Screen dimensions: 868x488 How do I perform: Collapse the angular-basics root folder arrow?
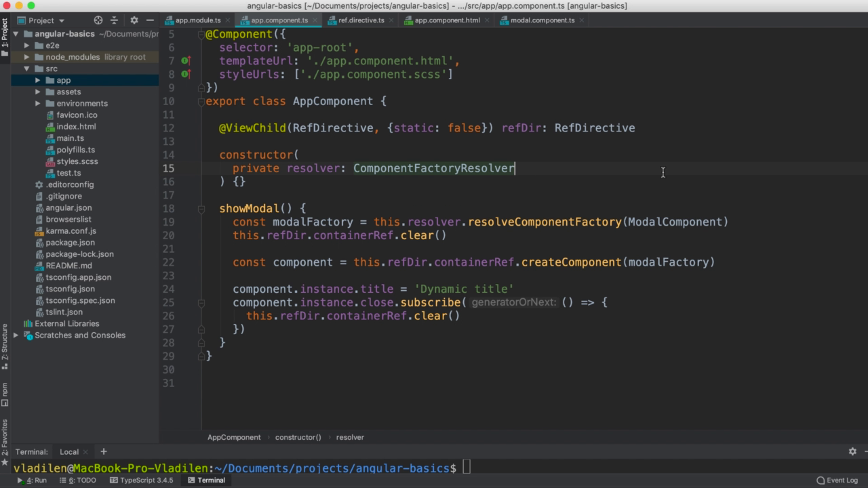pos(16,34)
